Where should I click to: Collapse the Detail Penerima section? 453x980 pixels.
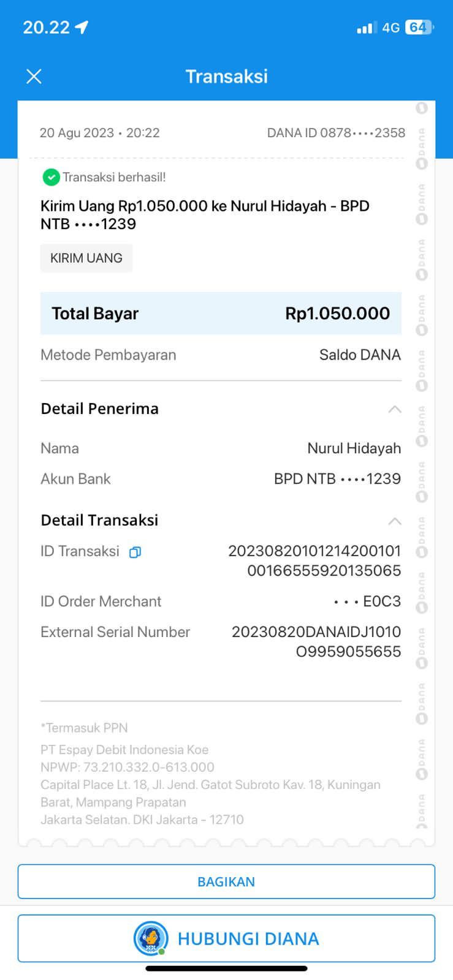[395, 409]
